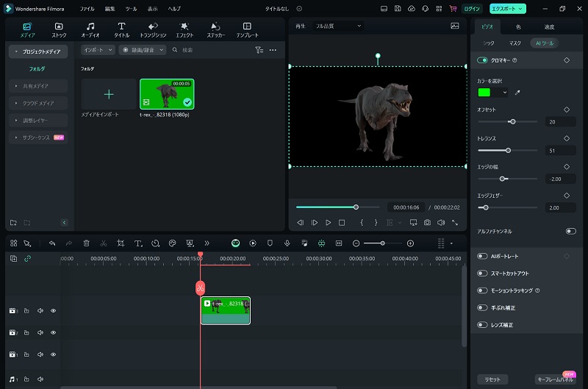This screenshot has width=588, height=389.
Task: Open the File (ファイル) menu
Action: [87, 9]
